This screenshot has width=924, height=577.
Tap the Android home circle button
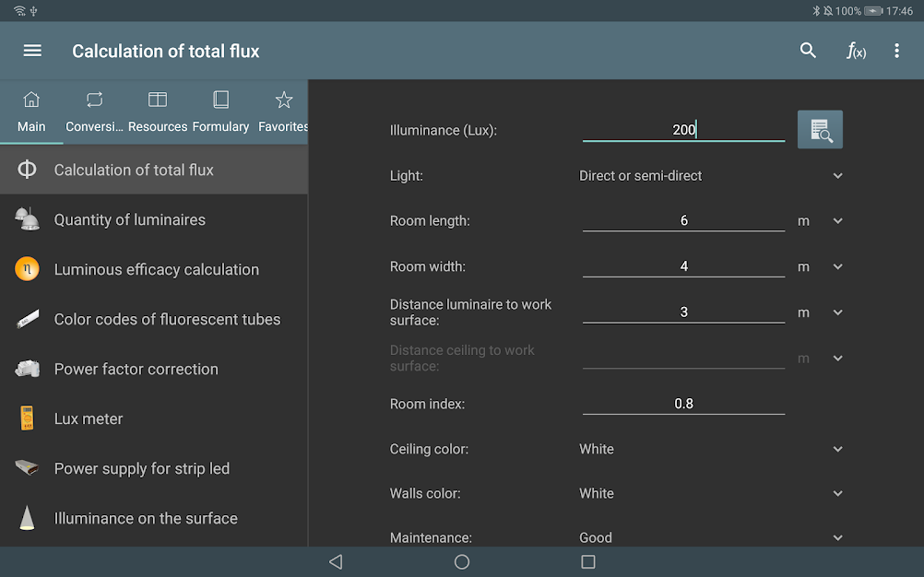pyautogui.click(x=462, y=561)
